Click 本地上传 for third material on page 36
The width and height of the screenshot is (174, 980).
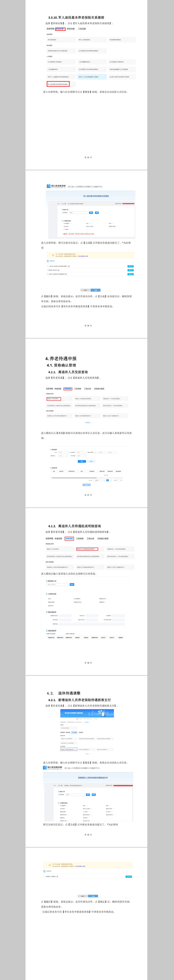click(130, 274)
